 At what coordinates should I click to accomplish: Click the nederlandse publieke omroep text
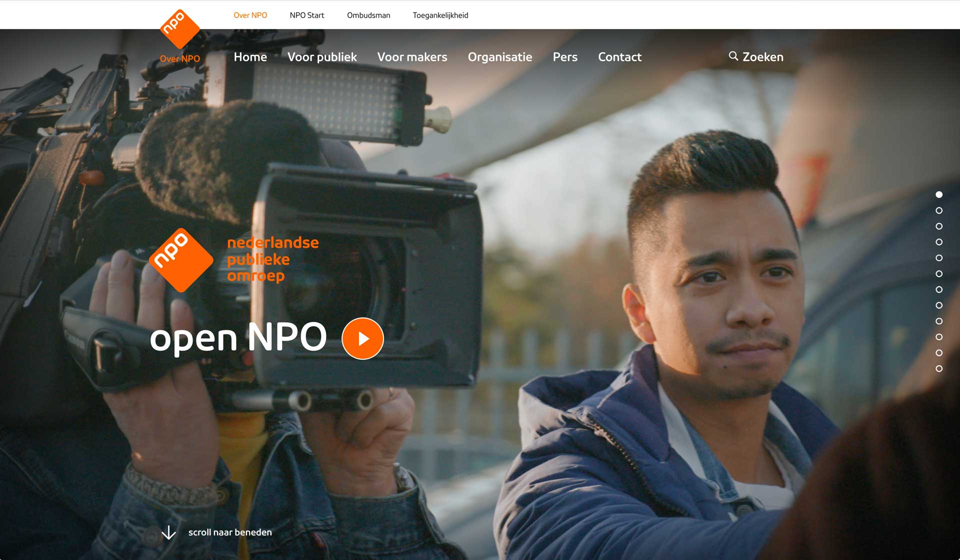(x=273, y=259)
